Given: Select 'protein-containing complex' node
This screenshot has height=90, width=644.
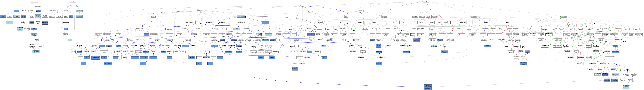Looking at the screenshot, I should (78, 6).
